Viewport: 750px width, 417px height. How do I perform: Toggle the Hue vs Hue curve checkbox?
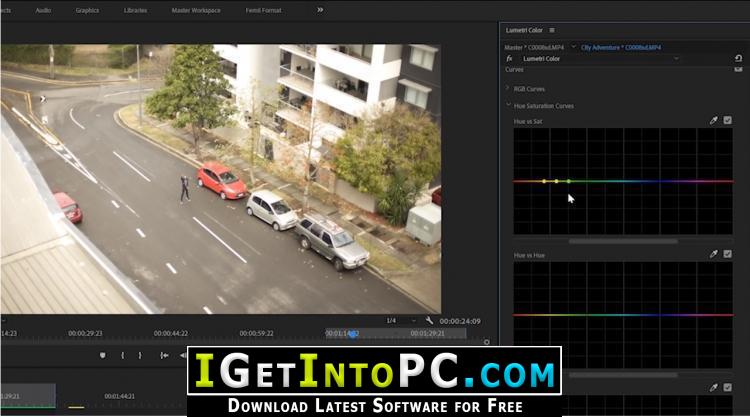pos(728,254)
